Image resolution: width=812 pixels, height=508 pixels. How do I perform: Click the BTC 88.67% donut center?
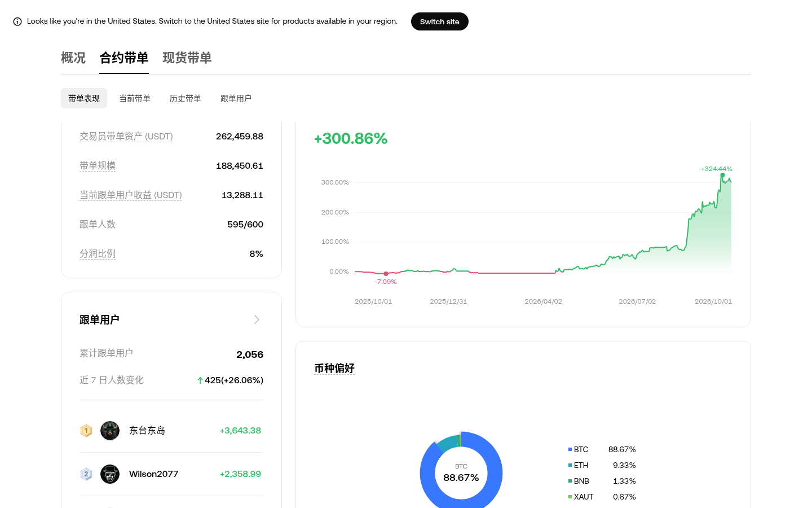point(461,473)
